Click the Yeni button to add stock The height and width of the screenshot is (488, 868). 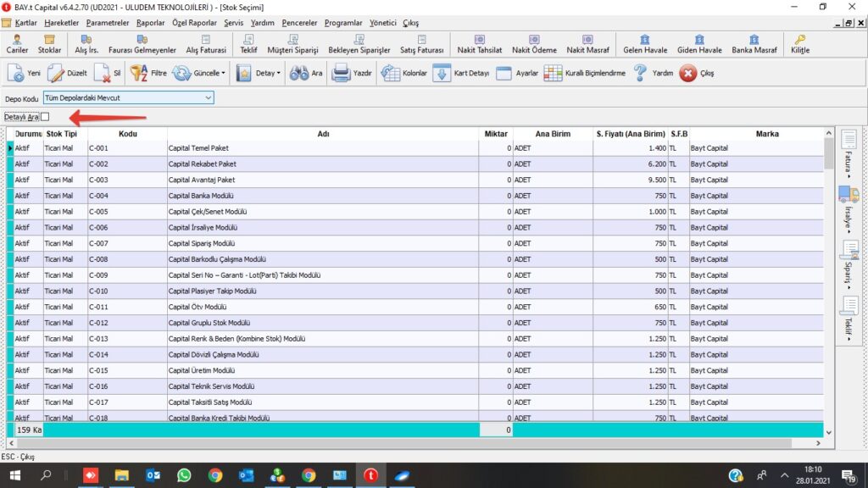click(x=24, y=74)
